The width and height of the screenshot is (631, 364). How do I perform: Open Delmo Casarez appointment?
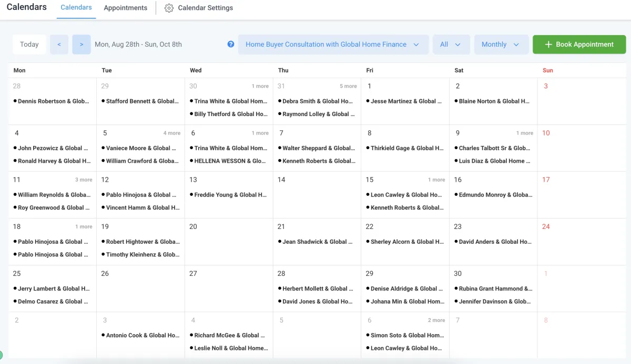[x=52, y=301]
